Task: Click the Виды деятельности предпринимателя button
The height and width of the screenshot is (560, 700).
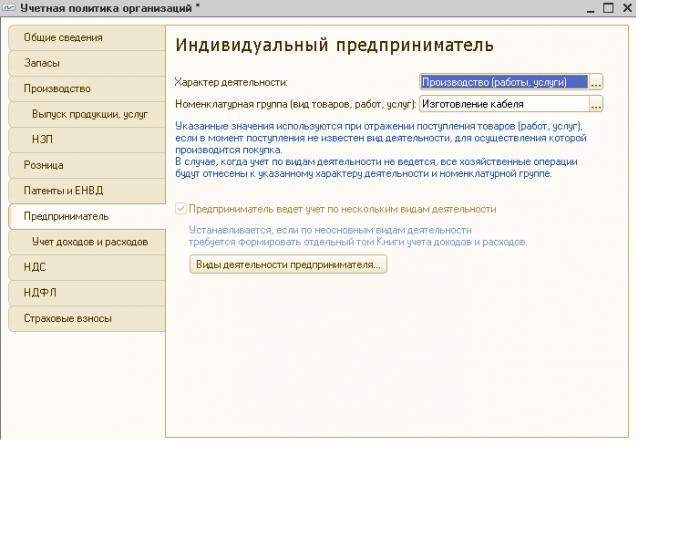Action: point(288,264)
